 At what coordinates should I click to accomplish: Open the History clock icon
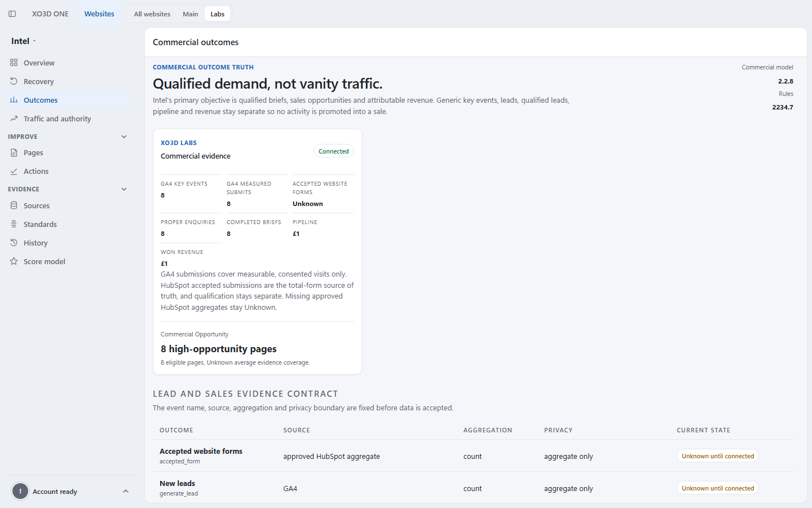click(14, 243)
